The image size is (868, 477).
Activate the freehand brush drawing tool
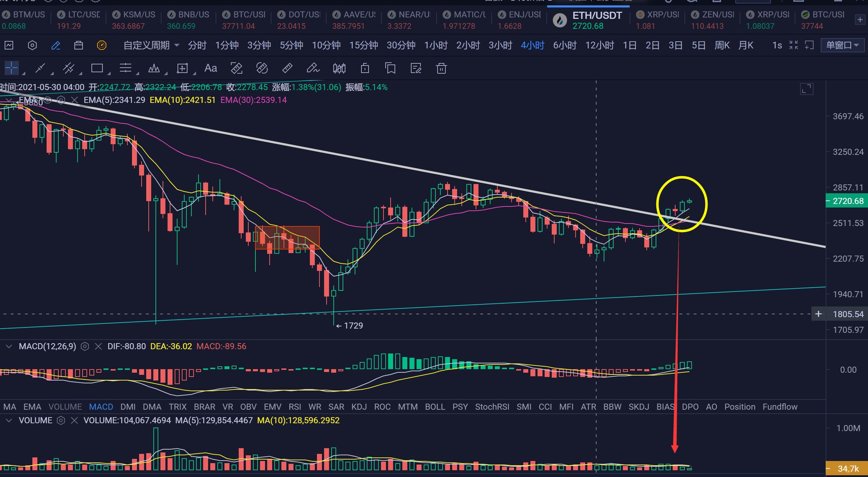[x=313, y=68]
